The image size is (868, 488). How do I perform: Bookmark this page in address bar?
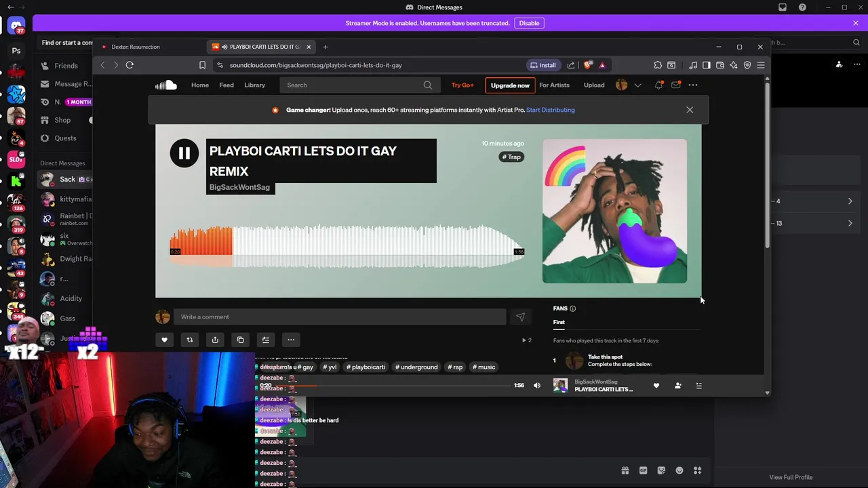click(202, 65)
